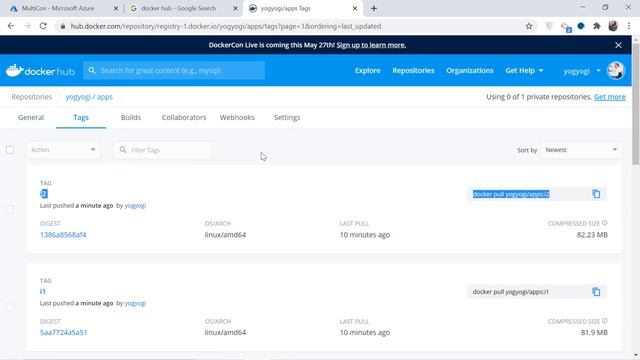Open the Sort by Newest dropdown
The image size is (640, 360).
[x=581, y=150]
